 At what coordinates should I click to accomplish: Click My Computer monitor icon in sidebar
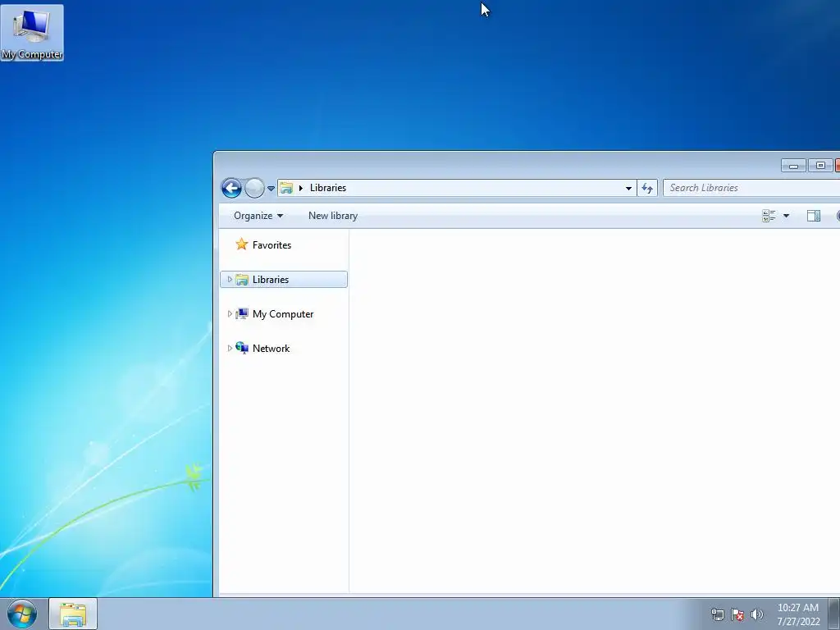click(242, 314)
